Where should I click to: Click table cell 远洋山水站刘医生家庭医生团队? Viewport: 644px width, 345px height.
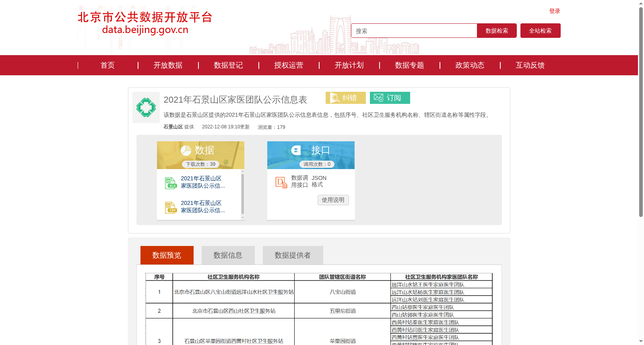(x=442, y=300)
